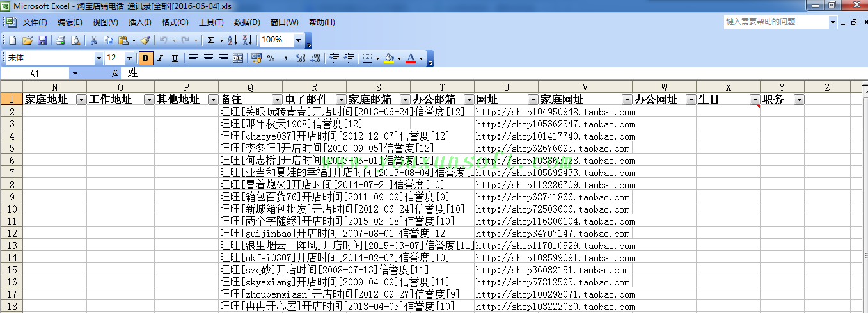Select cell 旺旺[李冬旺]开店时间[2010-09-05]
Image resolution: width=868 pixels, height=313 pixels.
(250, 148)
